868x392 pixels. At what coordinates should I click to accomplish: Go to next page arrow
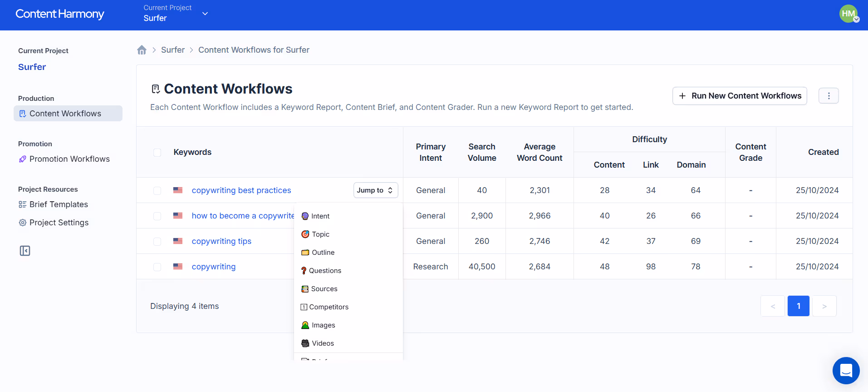(824, 306)
